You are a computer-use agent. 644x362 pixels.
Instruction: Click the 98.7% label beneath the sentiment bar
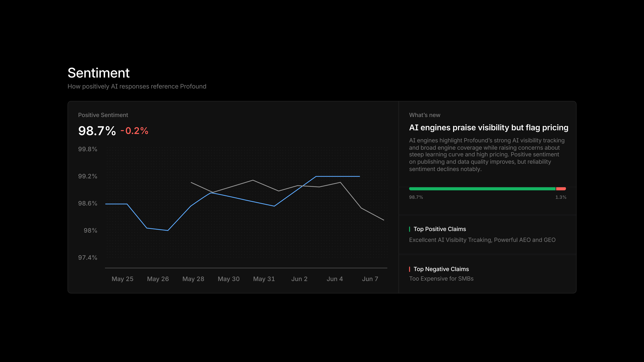[416, 197]
